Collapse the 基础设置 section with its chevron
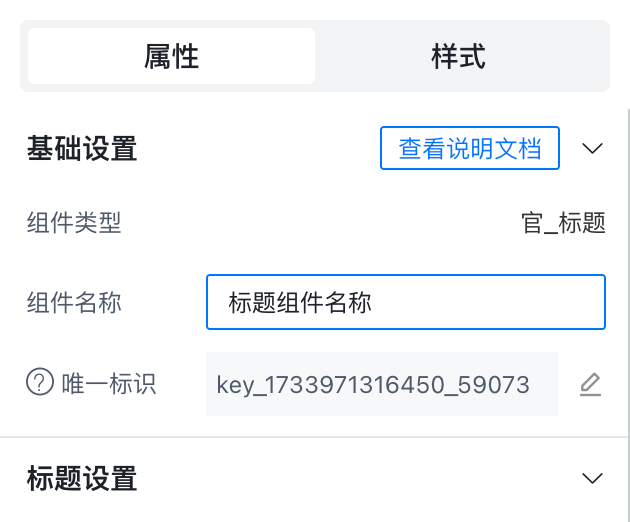 [592, 149]
